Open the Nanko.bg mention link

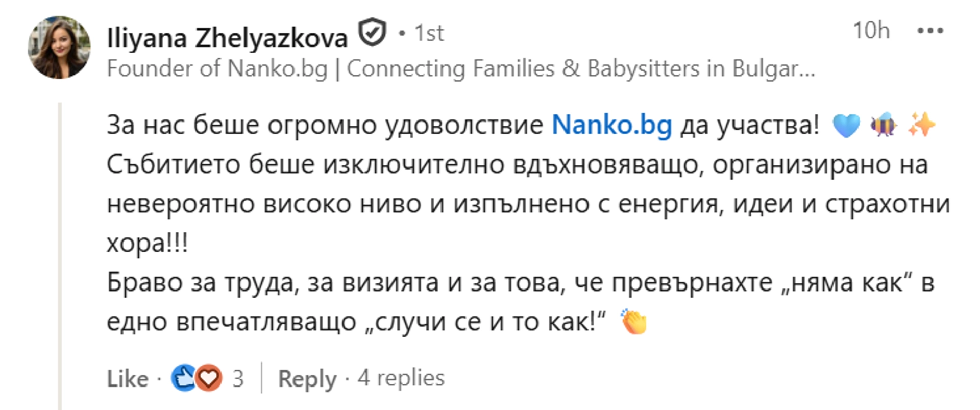pos(611,125)
